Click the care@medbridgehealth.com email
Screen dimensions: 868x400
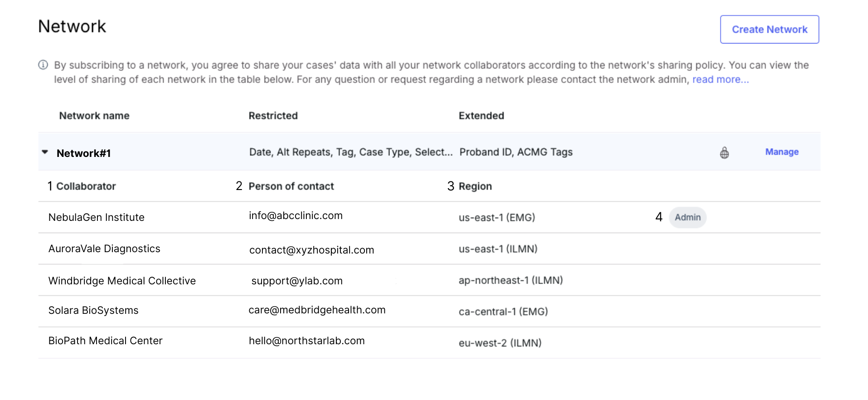[317, 310]
